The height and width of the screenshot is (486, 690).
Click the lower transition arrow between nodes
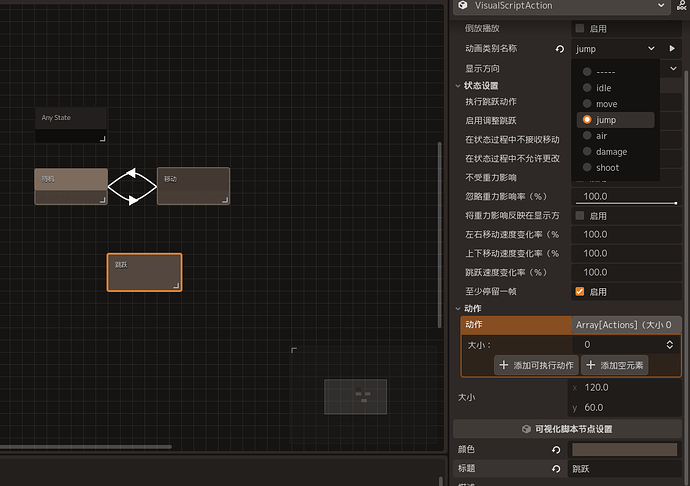(132, 200)
